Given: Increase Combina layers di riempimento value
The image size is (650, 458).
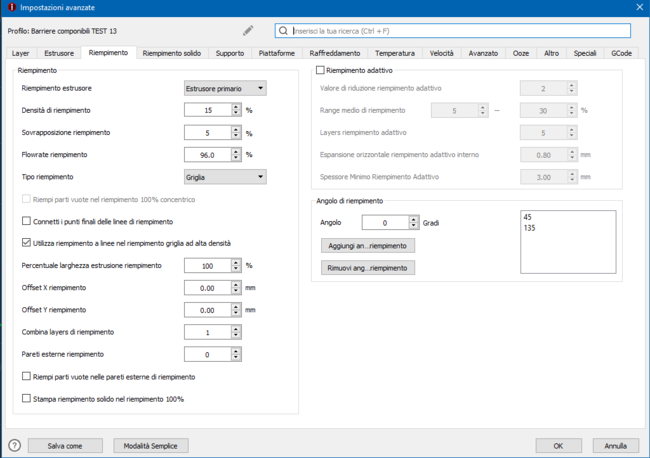Looking at the screenshot, I should coord(236,328).
